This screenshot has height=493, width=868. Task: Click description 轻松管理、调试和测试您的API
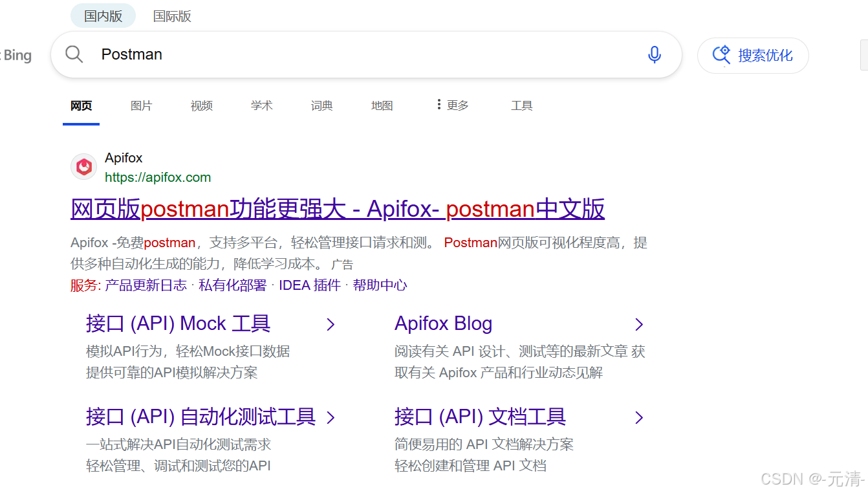click(x=179, y=466)
